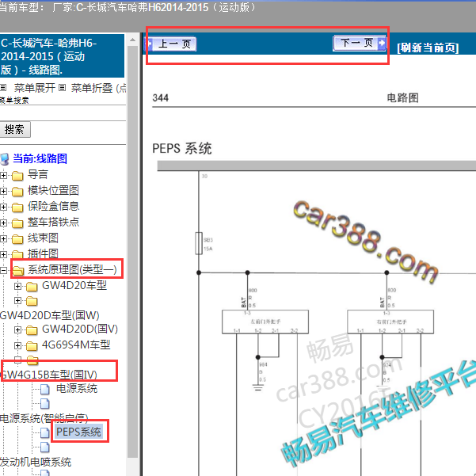Expand the 整车搭铁点 folder node
476x476 pixels.
(x=3, y=223)
